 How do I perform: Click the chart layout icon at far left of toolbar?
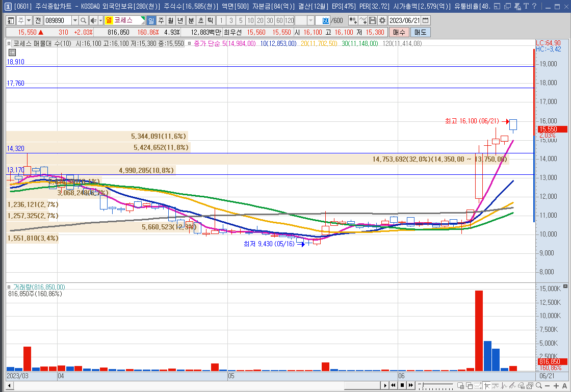(11, 20)
